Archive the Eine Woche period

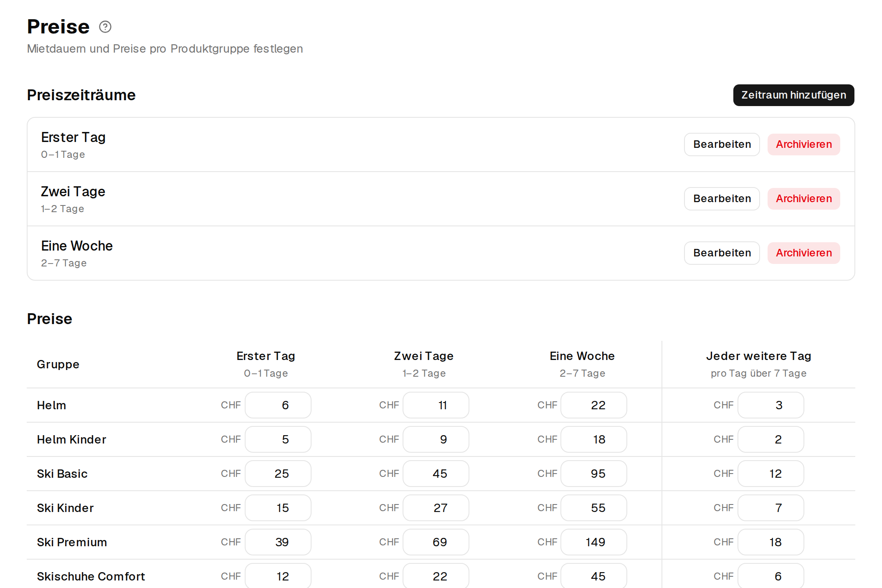pos(803,253)
